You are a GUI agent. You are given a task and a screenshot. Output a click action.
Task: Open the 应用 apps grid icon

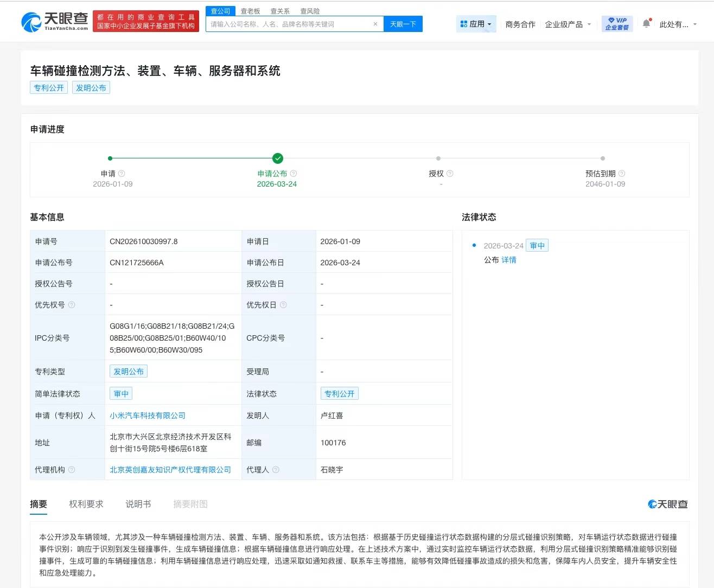(x=463, y=23)
